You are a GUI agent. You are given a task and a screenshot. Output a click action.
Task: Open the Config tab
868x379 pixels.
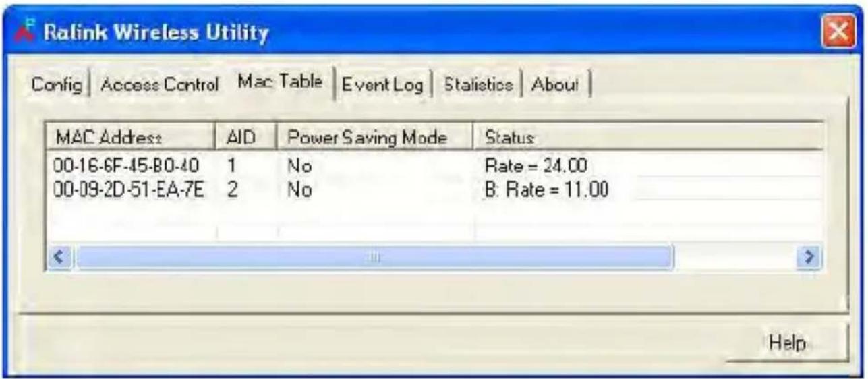57,86
